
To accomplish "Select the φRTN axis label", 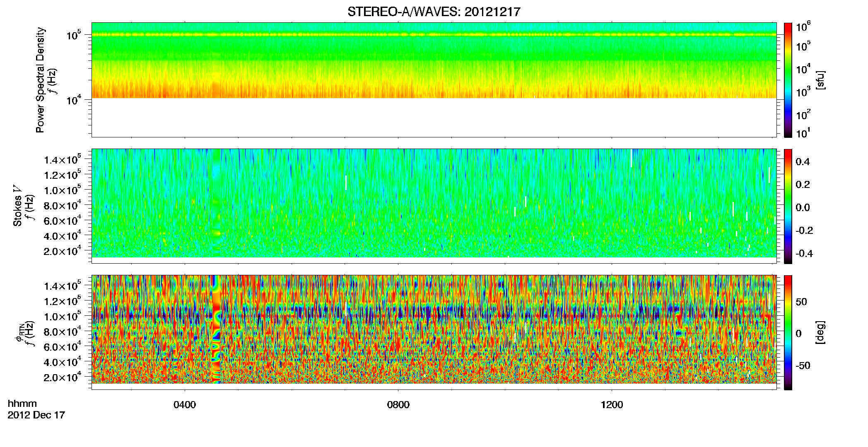I will [x=19, y=332].
